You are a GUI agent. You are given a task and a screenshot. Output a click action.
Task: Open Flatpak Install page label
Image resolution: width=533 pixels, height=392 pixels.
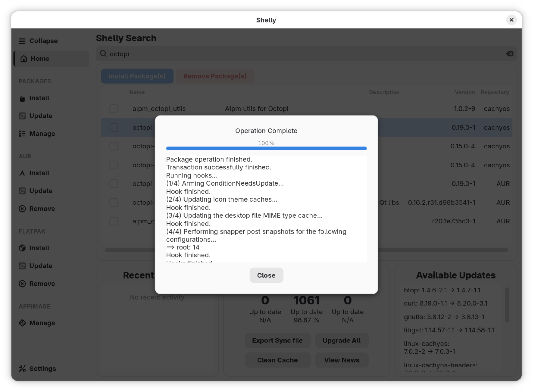(39, 248)
